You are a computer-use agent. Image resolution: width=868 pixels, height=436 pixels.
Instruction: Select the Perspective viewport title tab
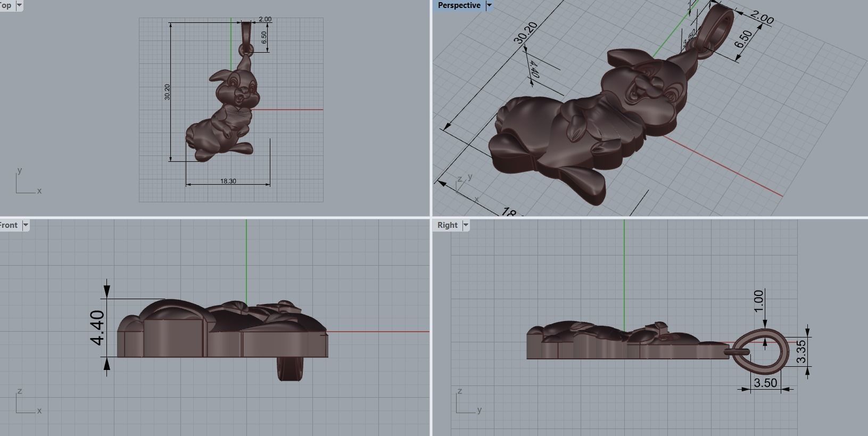[x=459, y=5]
